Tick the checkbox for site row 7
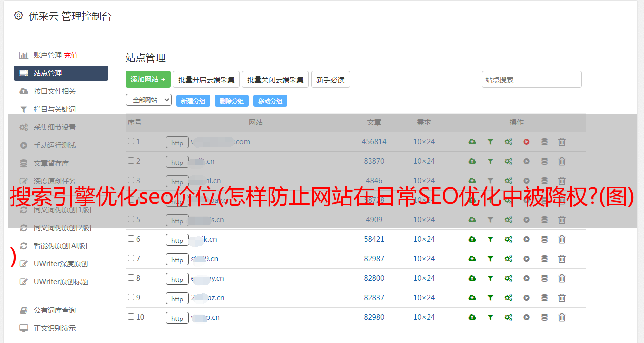The width and height of the screenshot is (644, 343). click(131, 258)
